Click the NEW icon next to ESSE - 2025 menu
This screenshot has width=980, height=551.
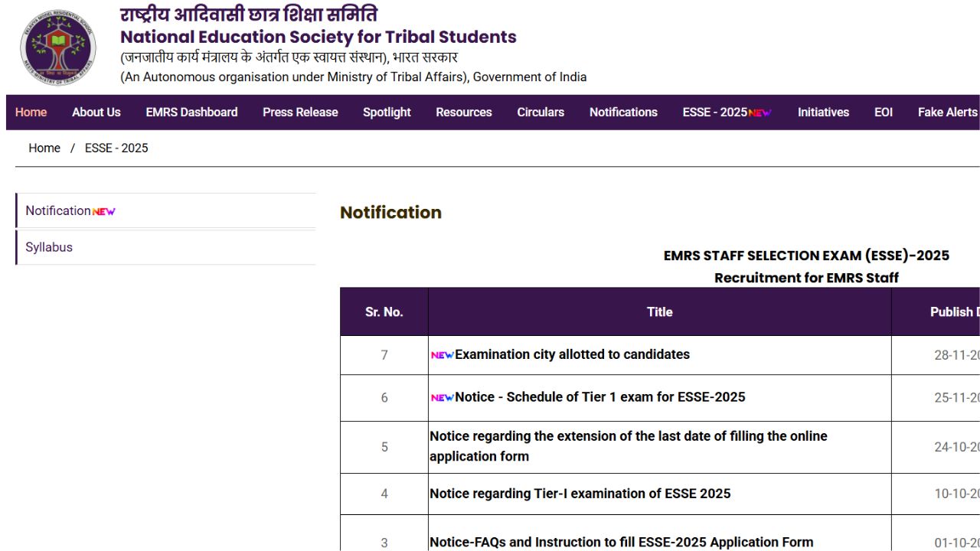tap(759, 112)
